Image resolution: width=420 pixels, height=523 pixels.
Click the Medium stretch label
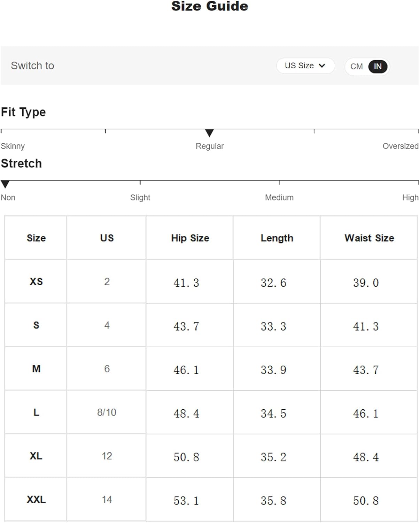point(279,197)
